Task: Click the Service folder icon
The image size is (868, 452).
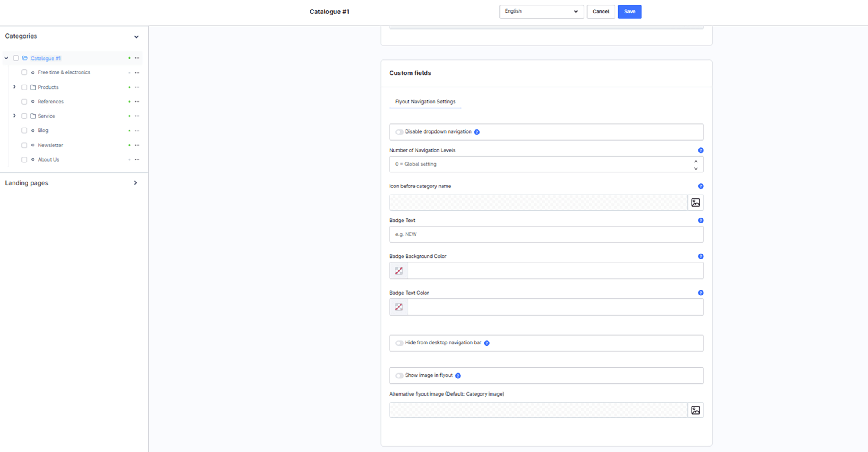Action: (33, 116)
